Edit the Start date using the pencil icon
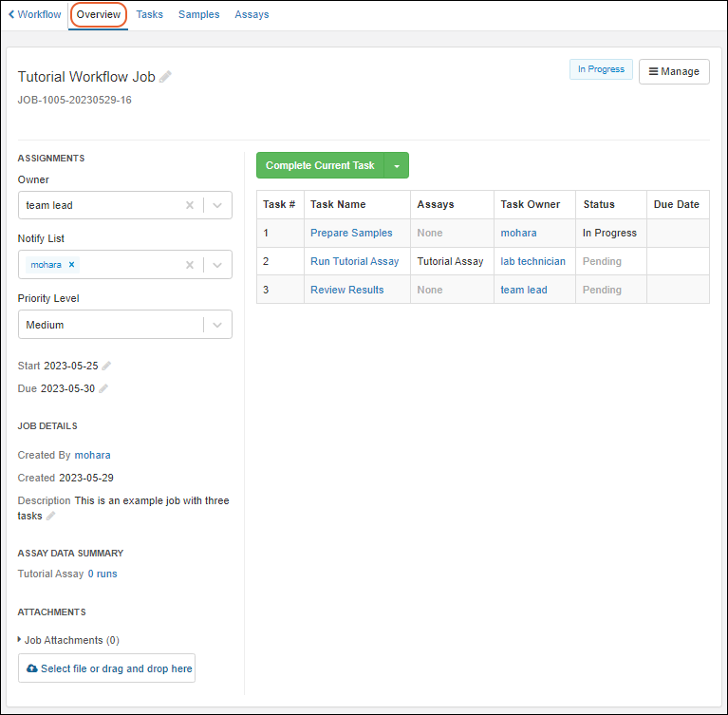Viewport: 728px width, 715px height. tap(106, 366)
